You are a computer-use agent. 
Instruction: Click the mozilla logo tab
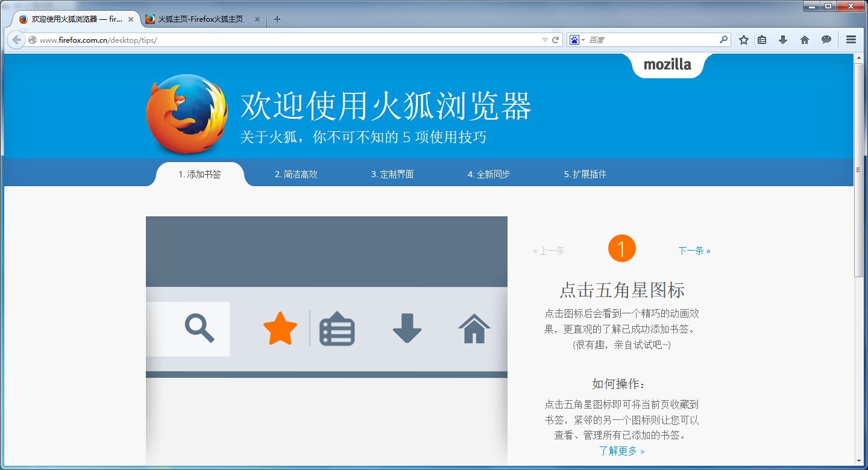[667, 65]
